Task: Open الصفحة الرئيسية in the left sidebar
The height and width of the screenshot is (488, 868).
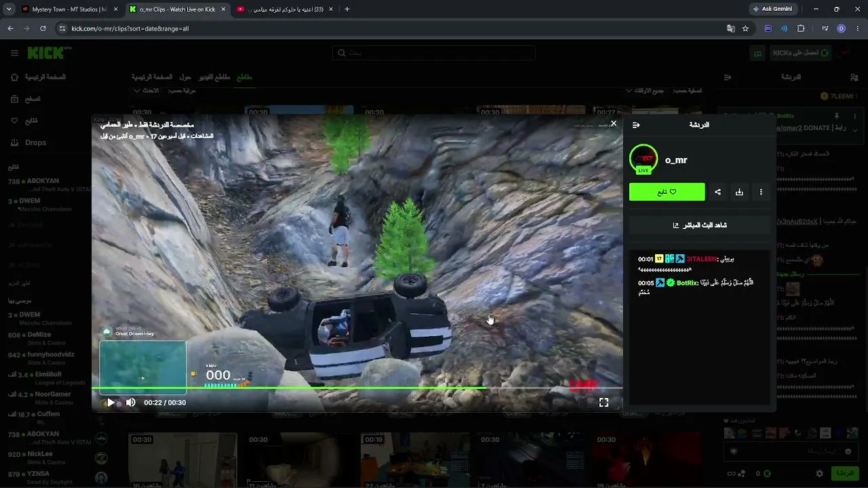Action: (x=38, y=77)
